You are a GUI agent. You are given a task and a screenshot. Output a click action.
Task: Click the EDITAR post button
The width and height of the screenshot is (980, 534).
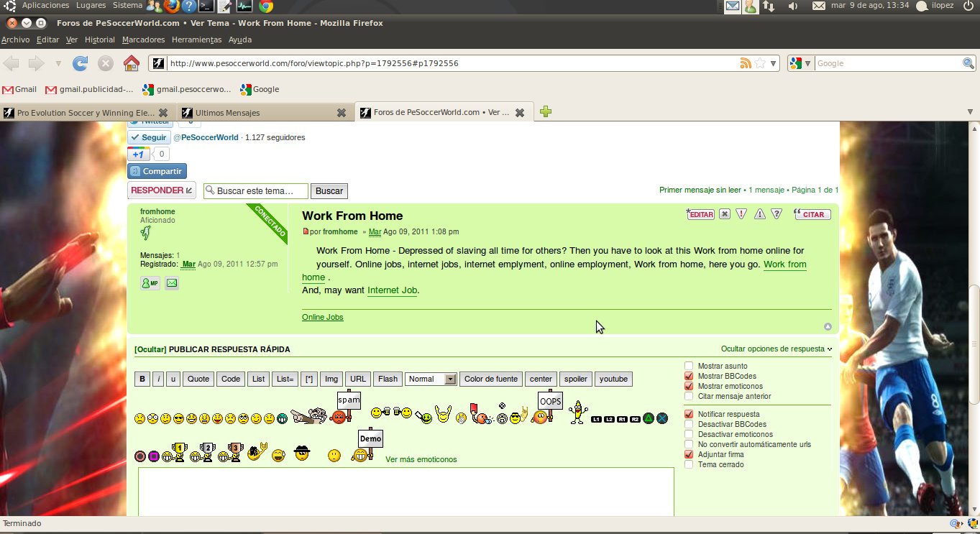(x=700, y=214)
